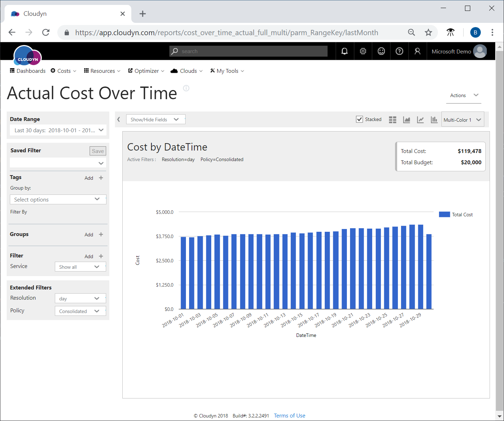Open the Clouds menu

(x=187, y=71)
